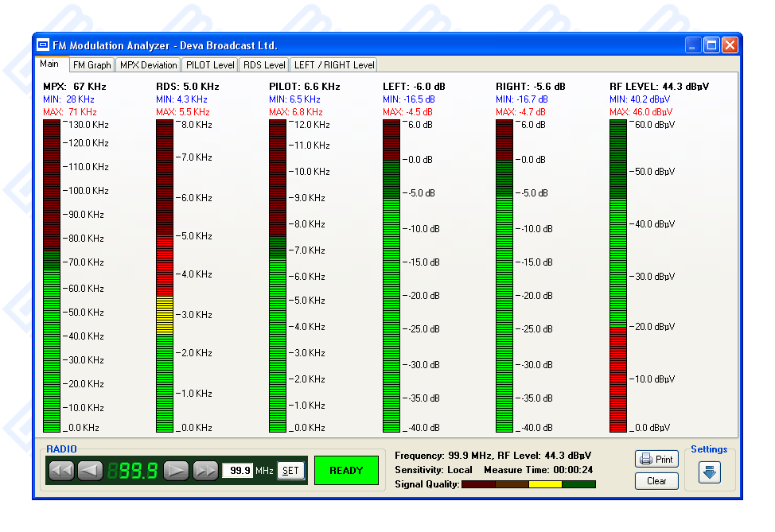Select the PILOT Level tab
Image resolution: width=775 pixels, height=532 pixels.
(x=210, y=65)
